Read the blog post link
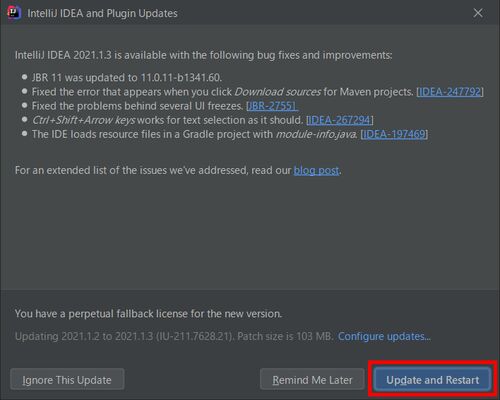The width and height of the screenshot is (500, 400). (316, 170)
